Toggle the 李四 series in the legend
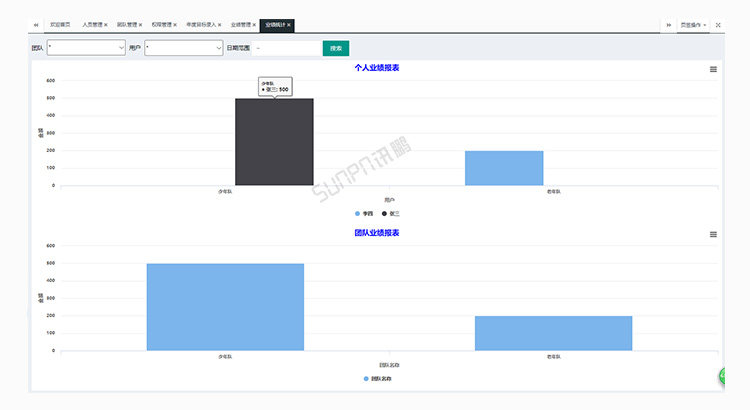The height and width of the screenshot is (410, 750). (363, 213)
